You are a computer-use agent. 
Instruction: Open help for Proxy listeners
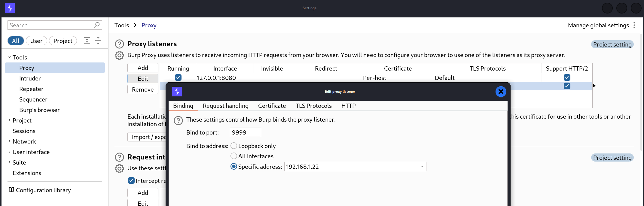(x=119, y=44)
